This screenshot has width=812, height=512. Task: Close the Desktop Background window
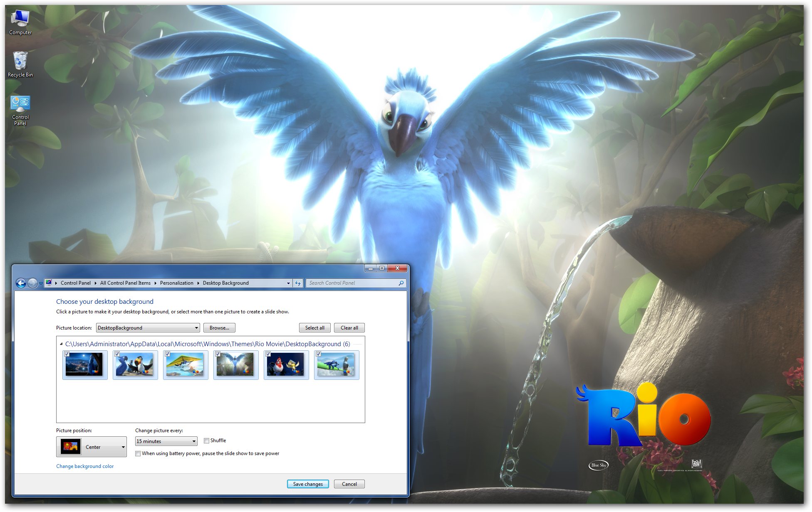tap(397, 268)
